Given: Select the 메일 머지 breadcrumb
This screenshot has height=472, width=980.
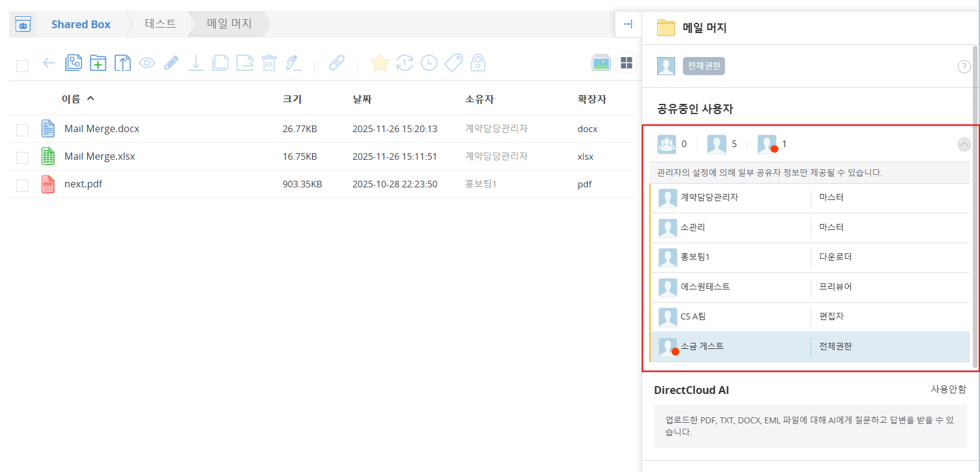Looking at the screenshot, I should click(229, 24).
